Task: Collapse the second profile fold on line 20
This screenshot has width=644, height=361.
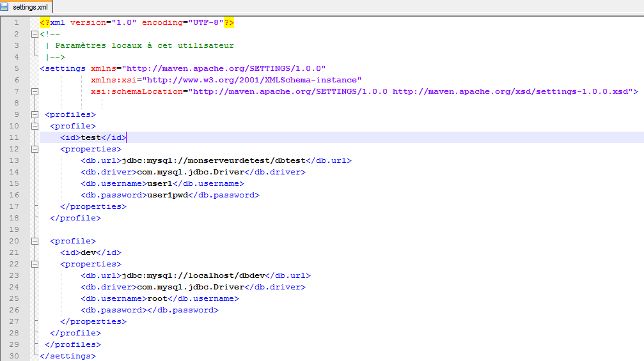Action: pos(35,242)
